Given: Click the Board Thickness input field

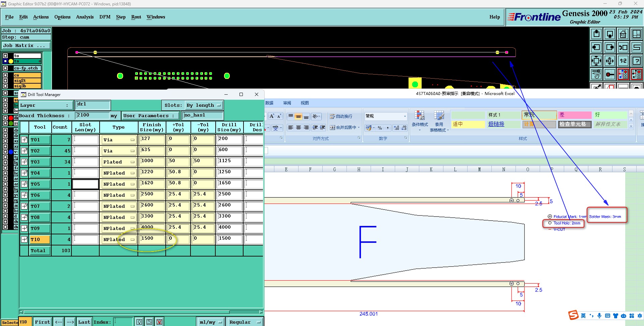Looking at the screenshot, I should (x=93, y=115).
